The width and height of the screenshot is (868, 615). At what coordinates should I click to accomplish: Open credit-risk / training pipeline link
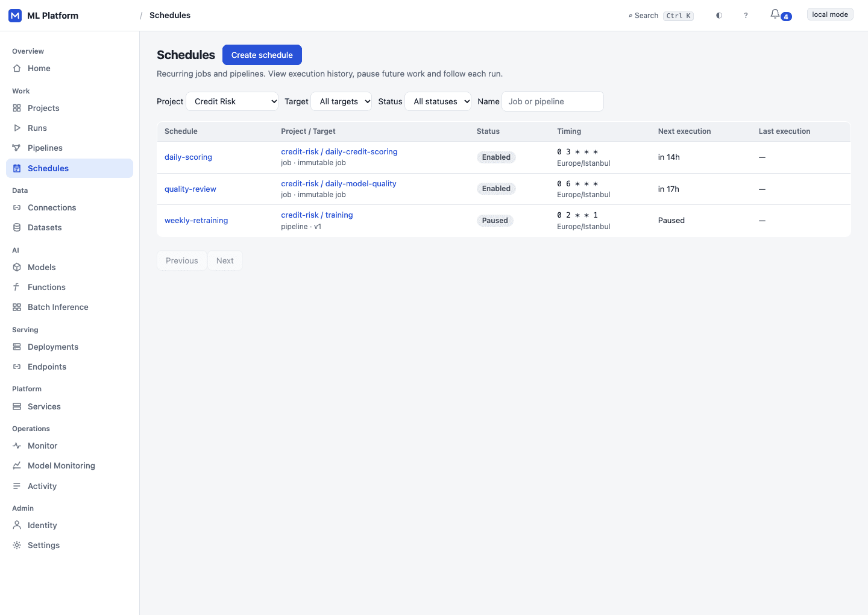coord(317,215)
